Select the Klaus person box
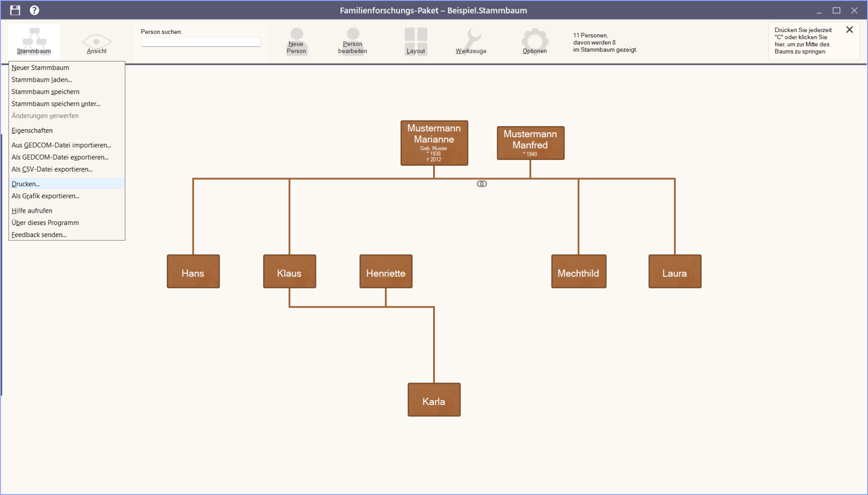Viewport: 868px width, 495px height. [x=289, y=271]
